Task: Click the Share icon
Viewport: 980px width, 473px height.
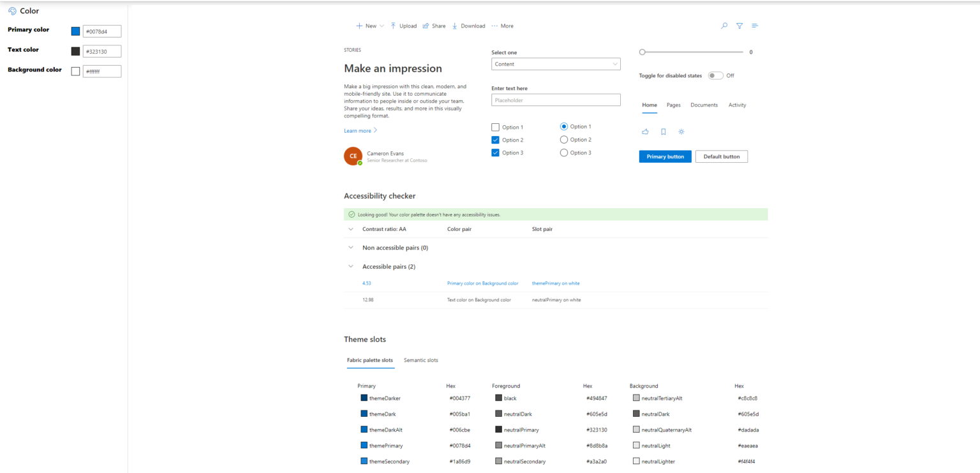Action: pos(426,26)
